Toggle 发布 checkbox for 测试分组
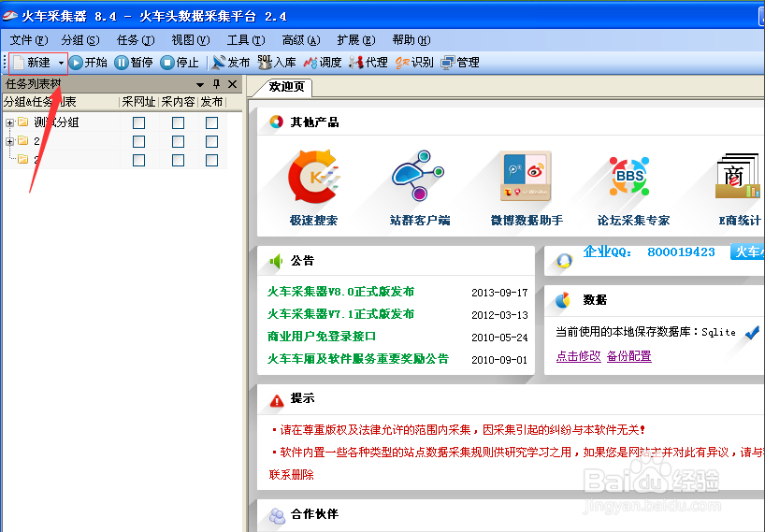Viewport: 765px width, 532px height. click(x=211, y=122)
